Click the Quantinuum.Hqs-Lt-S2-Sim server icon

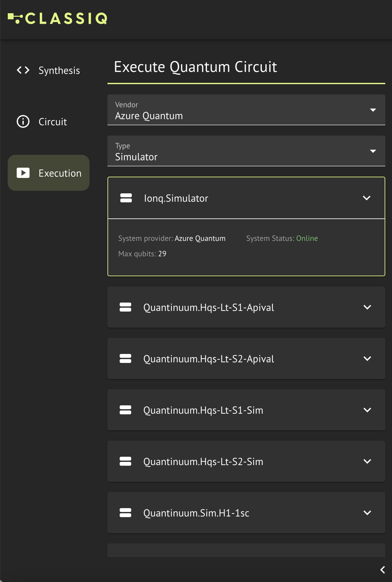pos(125,461)
